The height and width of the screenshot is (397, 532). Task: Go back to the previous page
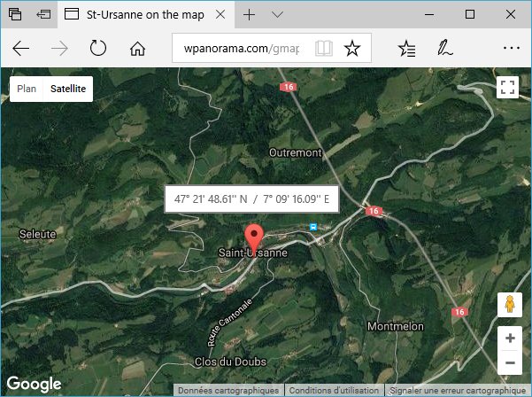(x=21, y=49)
